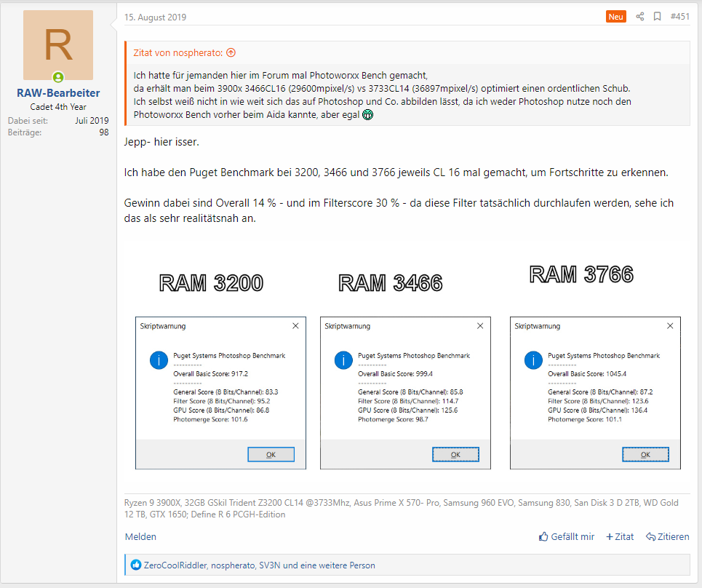Viewport: 702px width, 588px height.
Task: Reply quoting the post with Zitieren
Action: coord(668,536)
